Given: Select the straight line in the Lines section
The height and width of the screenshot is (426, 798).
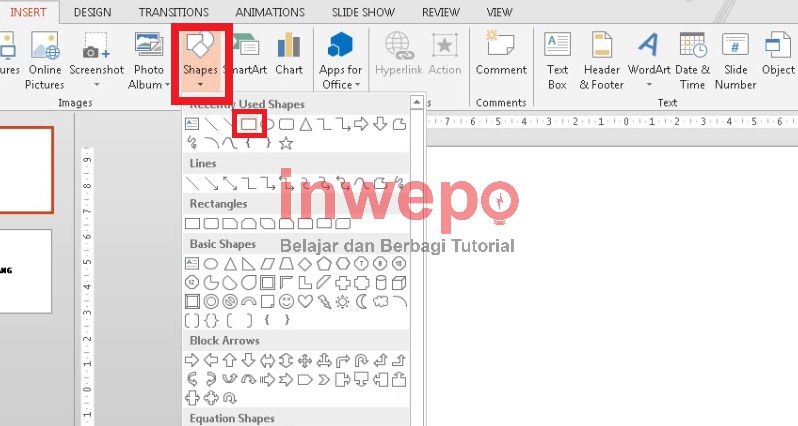Looking at the screenshot, I should tap(192, 183).
